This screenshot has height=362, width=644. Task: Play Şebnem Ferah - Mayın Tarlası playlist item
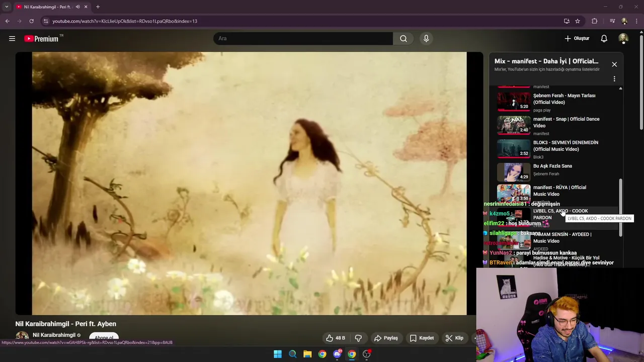coord(557,102)
